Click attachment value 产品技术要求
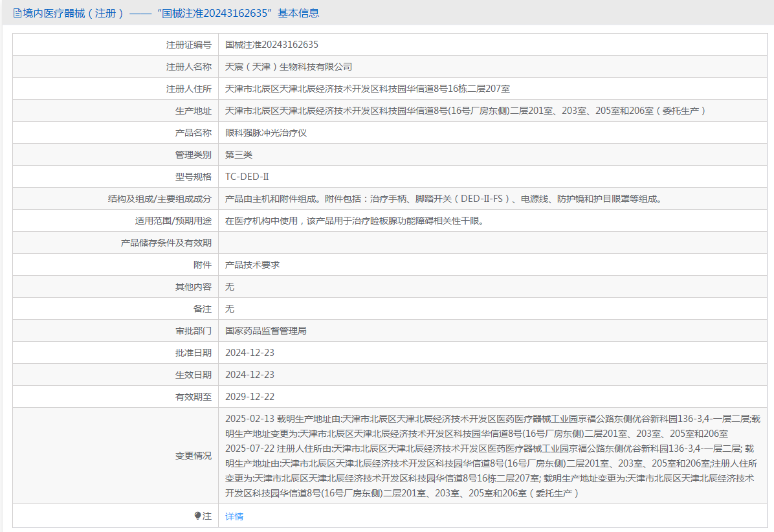 pyautogui.click(x=252, y=265)
